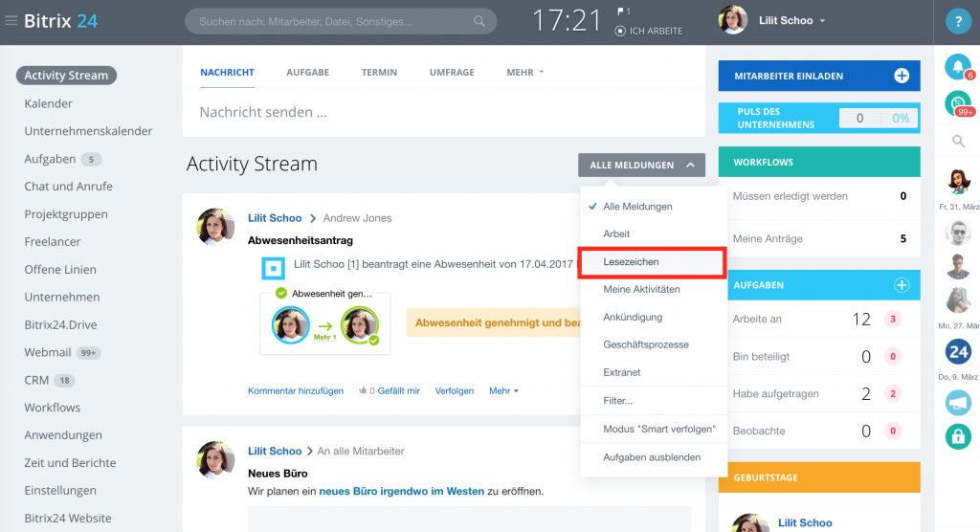Open the user menu arrow beside Lilit Schoo
980x532 pixels.
click(822, 21)
